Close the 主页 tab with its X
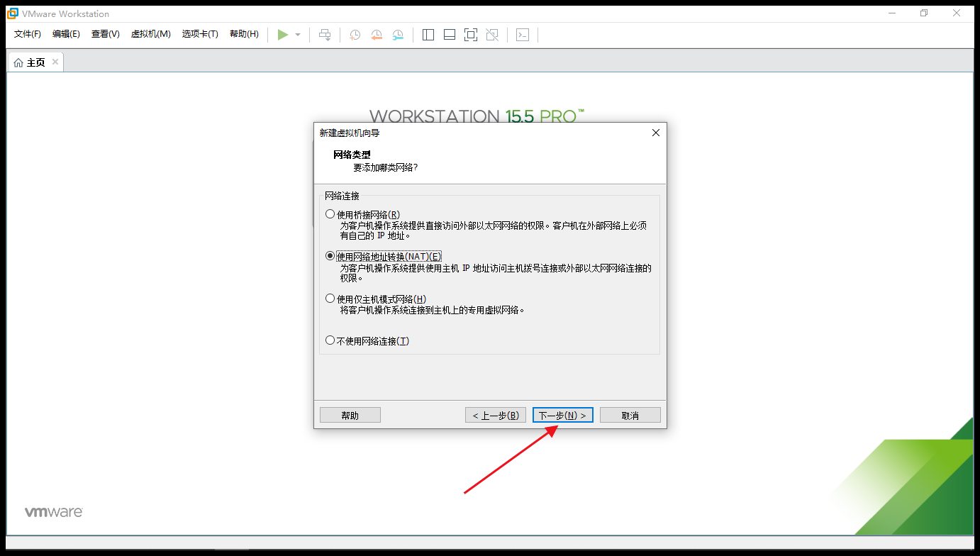This screenshot has height=556, width=980. 55,62
